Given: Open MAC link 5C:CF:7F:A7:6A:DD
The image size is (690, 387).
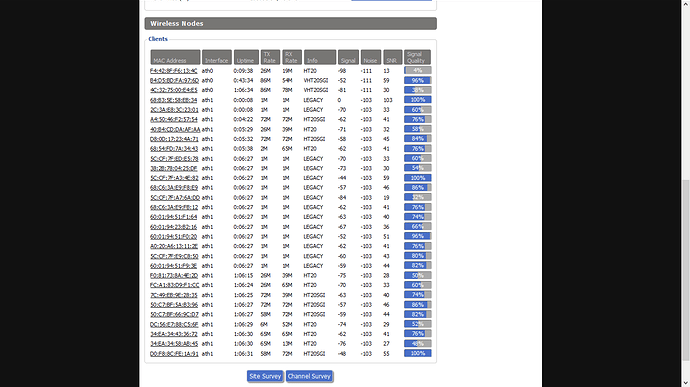Looking at the screenshot, I should pyautogui.click(x=175, y=198).
